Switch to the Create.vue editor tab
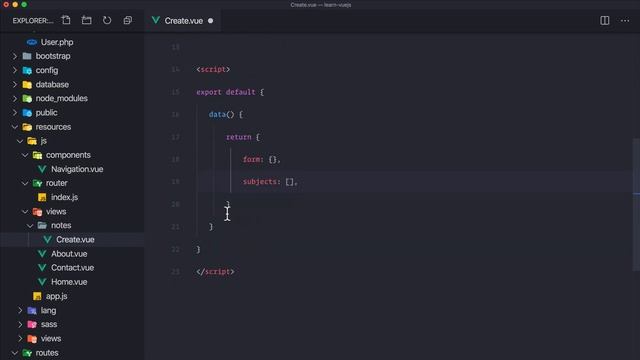The height and width of the screenshot is (360, 640). 182,20
